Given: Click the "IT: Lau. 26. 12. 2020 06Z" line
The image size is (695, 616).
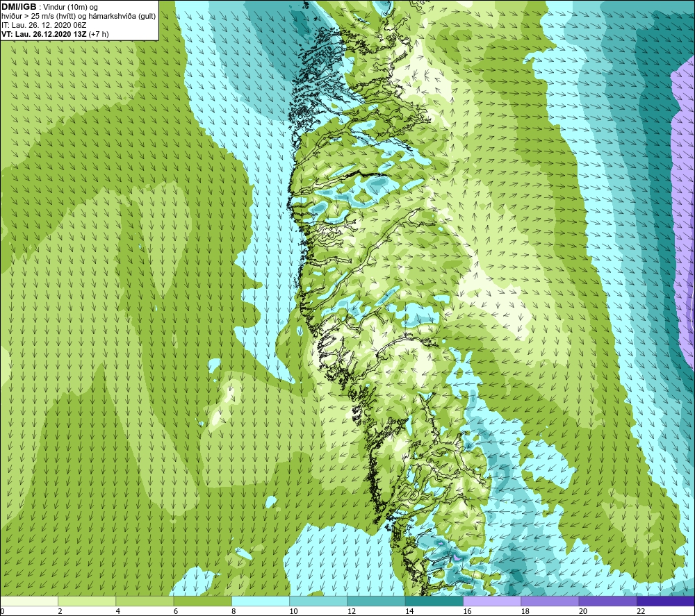Looking at the screenshot, I should [x=44, y=25].
